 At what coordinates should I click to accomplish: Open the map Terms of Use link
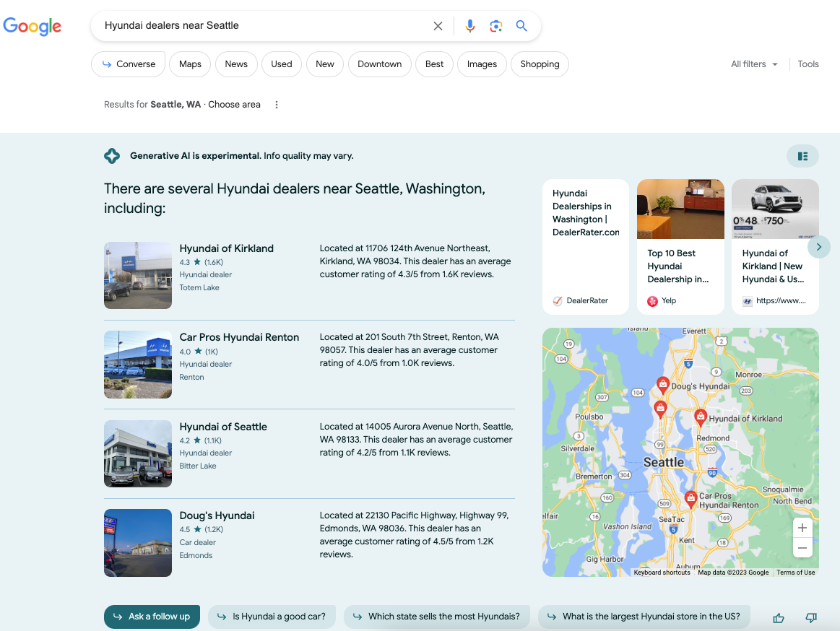pos(795,573)
